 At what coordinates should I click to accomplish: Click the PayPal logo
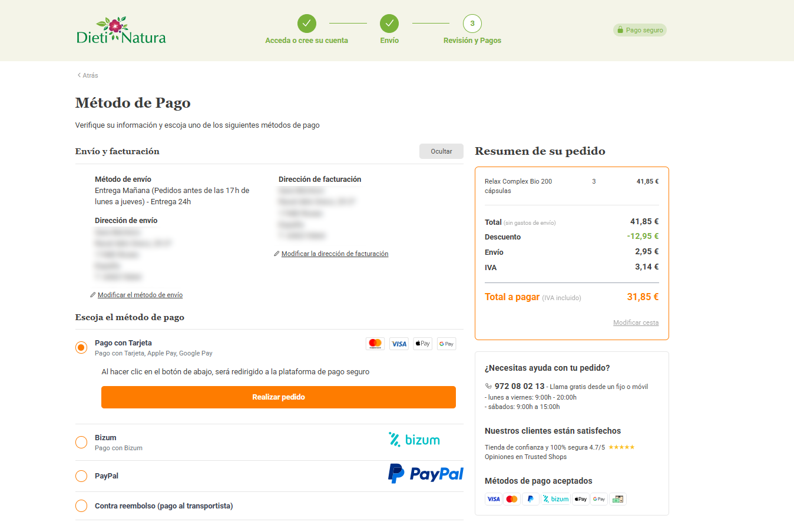coord(425,474)
